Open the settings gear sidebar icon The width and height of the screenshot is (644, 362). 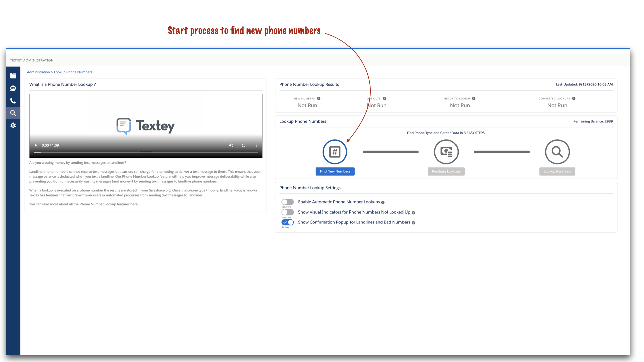13,125
